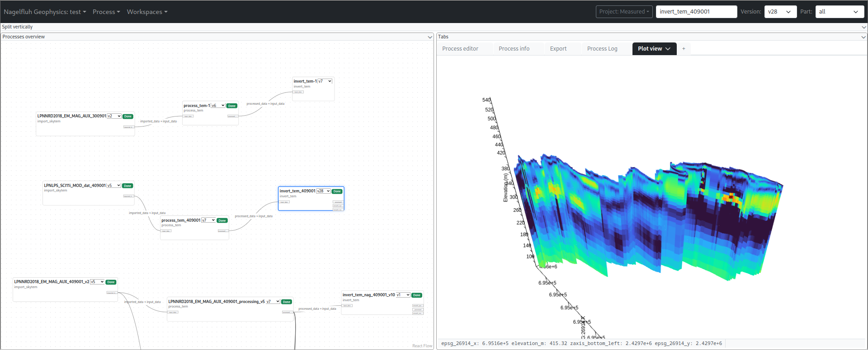Screen dimensions: 868x350
Task: Open LPNNRD2018_EM_MAG_AUX_409001_processing_v5 version dropdown
Action: 273,302
